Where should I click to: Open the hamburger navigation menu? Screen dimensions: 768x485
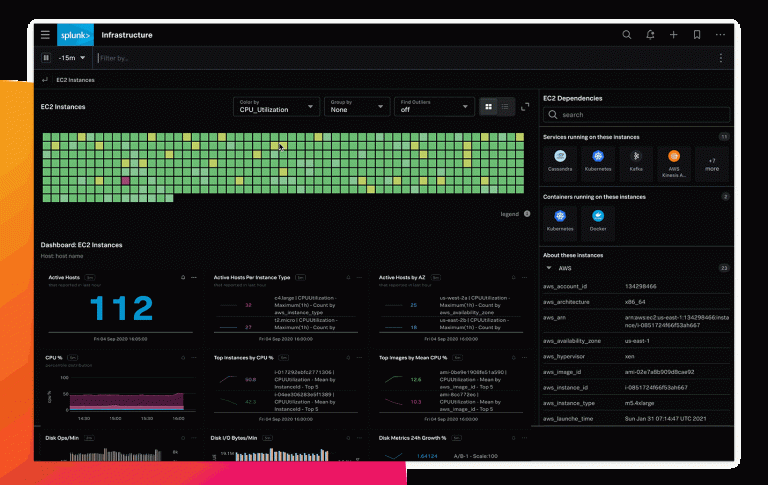(45, 35)
